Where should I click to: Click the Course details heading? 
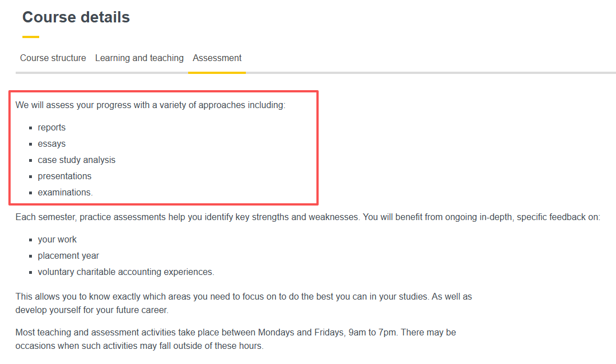(76, 17)
